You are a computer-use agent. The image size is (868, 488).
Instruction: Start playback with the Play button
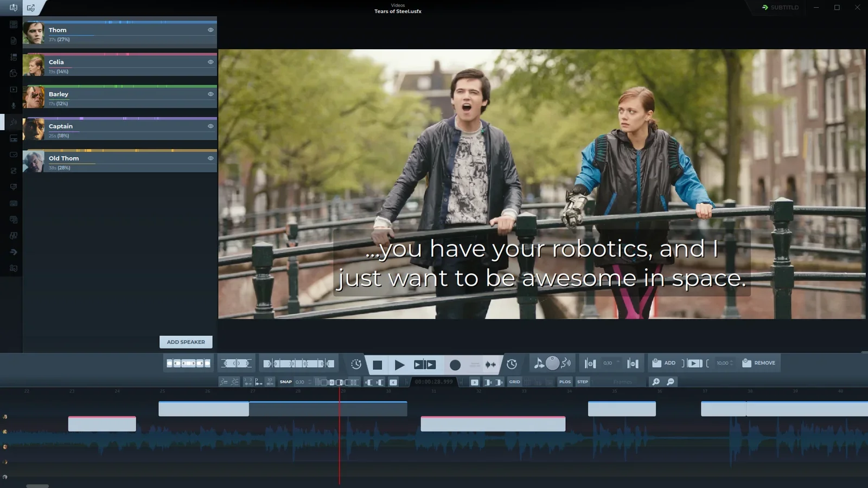pos(399,365)
